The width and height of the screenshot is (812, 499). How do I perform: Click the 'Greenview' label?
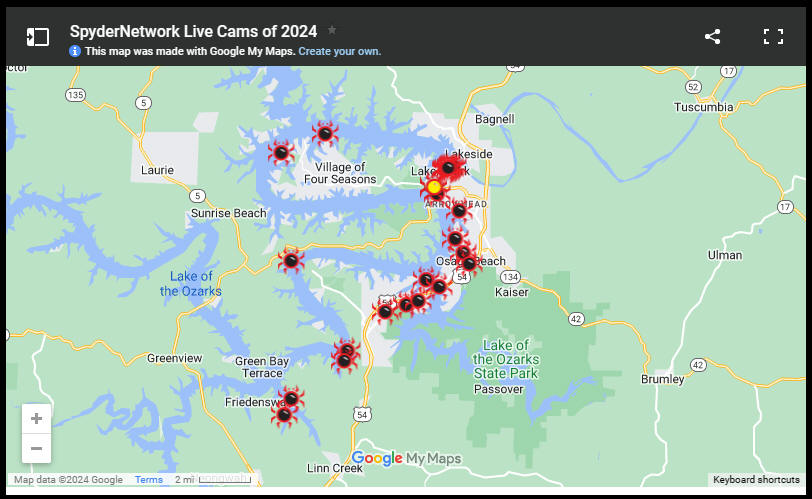tap(175, 358)
